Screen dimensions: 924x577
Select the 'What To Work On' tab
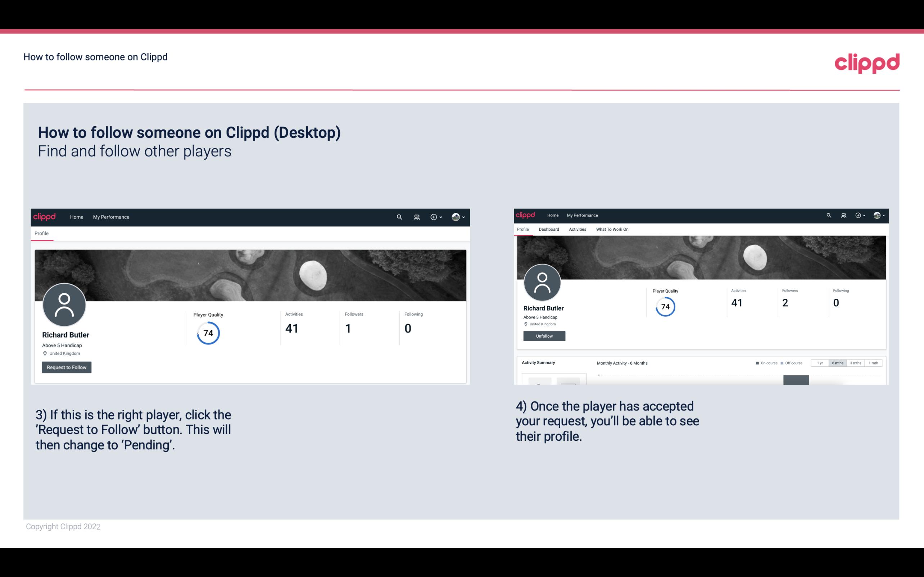click(x=611, y=229)
